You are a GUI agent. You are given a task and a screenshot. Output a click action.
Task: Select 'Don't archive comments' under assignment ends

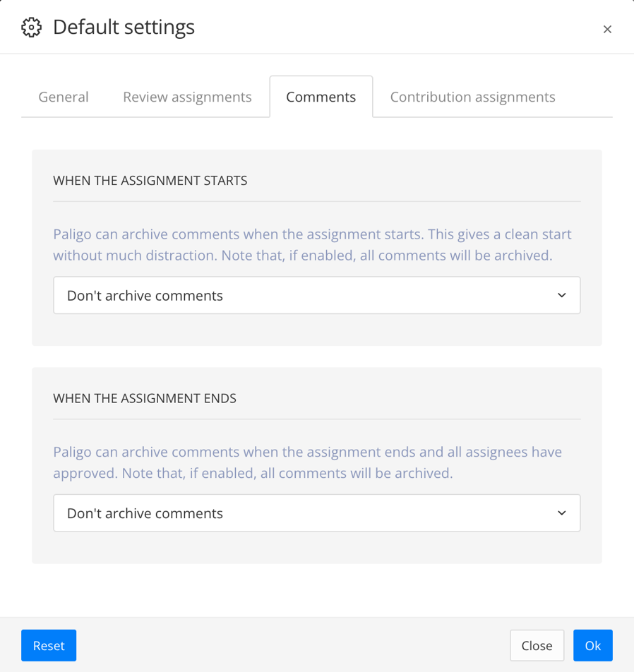point(144,513)
